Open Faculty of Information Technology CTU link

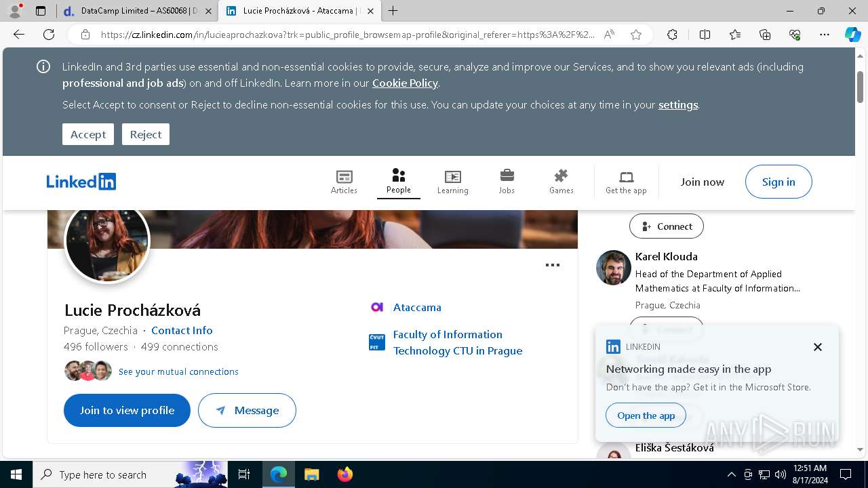point(458,342)
